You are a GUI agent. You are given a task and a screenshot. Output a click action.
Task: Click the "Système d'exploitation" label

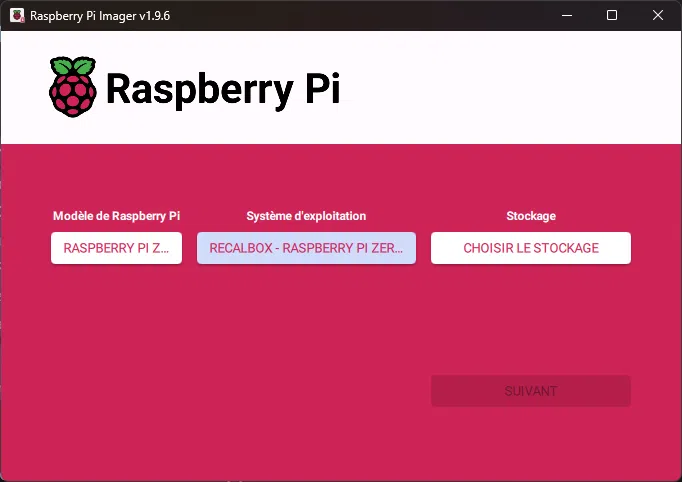click(x=306, y=216)
